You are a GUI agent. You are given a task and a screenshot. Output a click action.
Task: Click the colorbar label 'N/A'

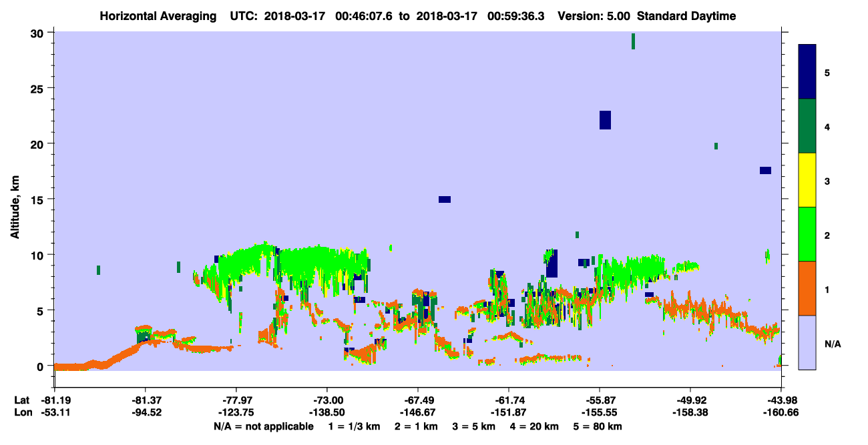[832, 344]
